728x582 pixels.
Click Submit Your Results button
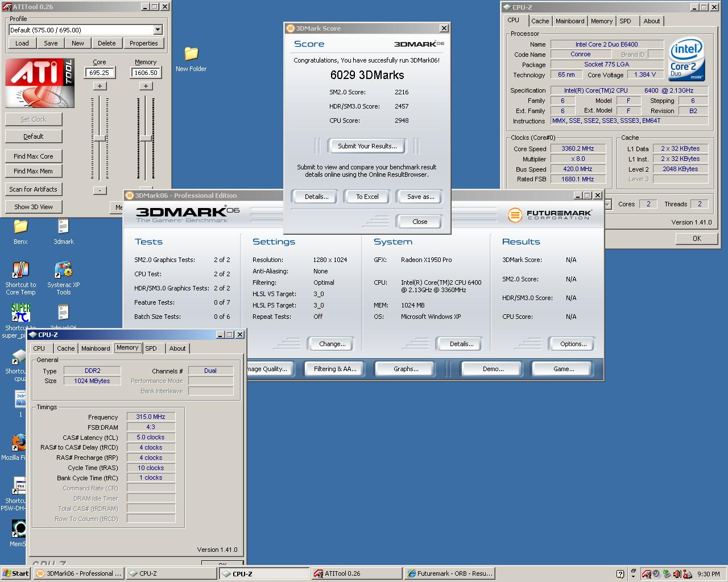click(367, 146)
